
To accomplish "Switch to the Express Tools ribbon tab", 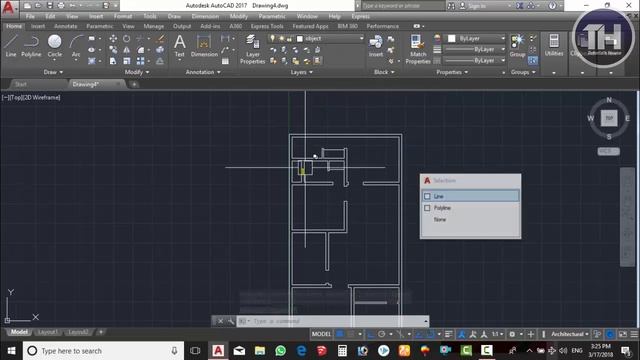I will click(267, 26).
